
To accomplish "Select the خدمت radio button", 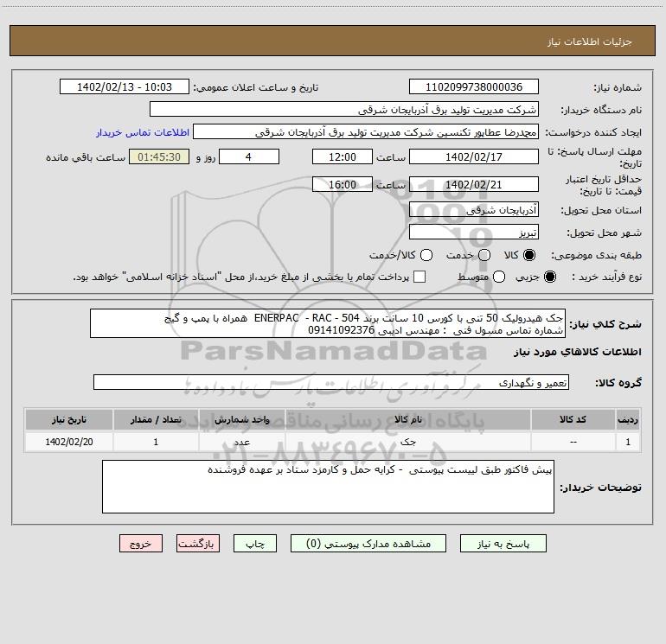I will click(484, 255).
